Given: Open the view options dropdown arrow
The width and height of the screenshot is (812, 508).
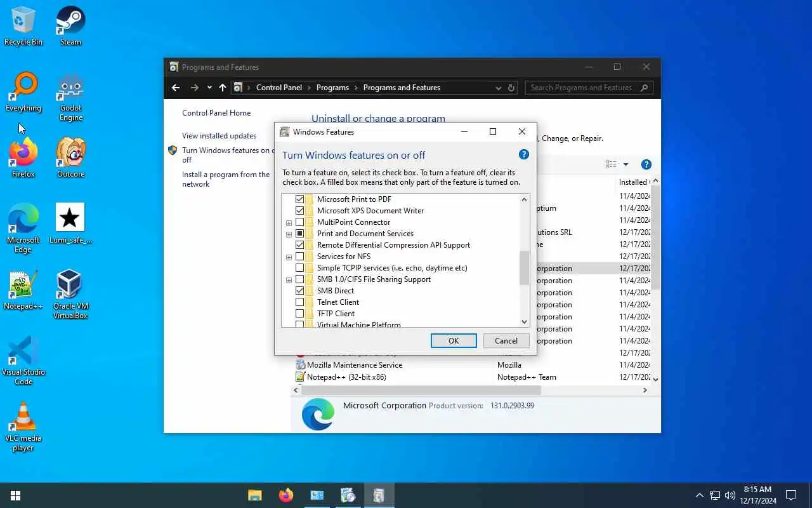Looking at the screenshot, I should (625, 164).
